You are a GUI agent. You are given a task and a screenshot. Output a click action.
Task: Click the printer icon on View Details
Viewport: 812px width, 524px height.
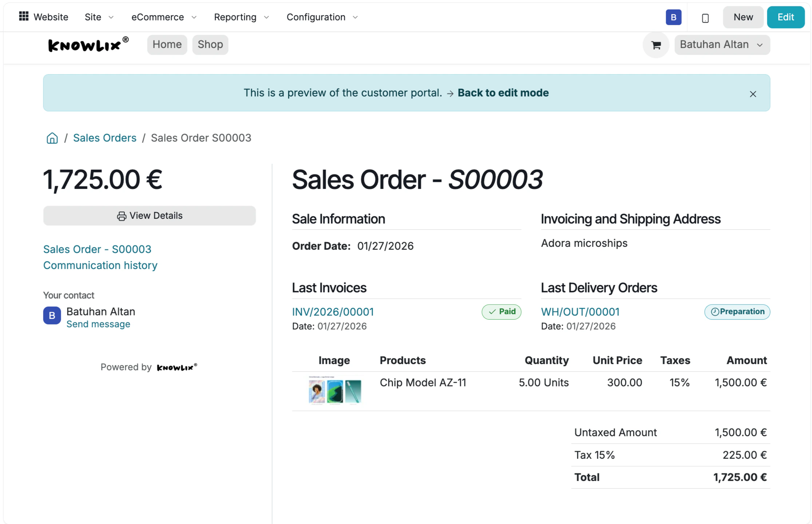(121, 215)
